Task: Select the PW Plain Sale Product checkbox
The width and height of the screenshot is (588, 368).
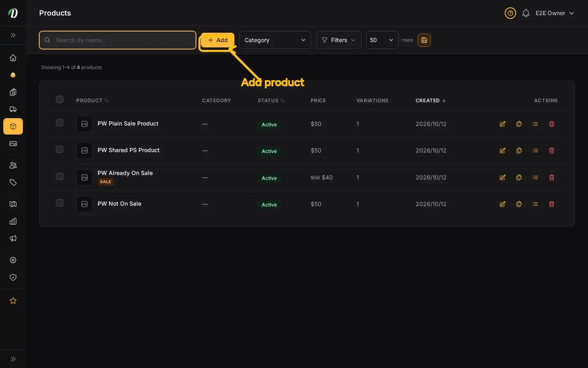Action: (x=60, y=123)
